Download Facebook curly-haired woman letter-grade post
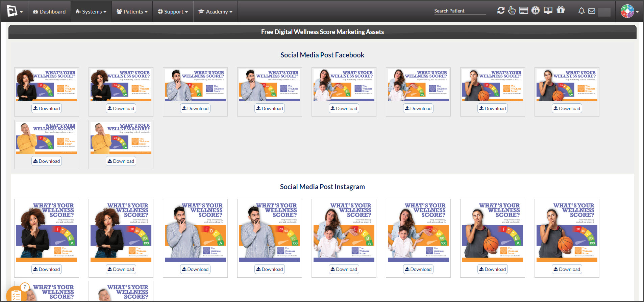 tap(47, 108)
